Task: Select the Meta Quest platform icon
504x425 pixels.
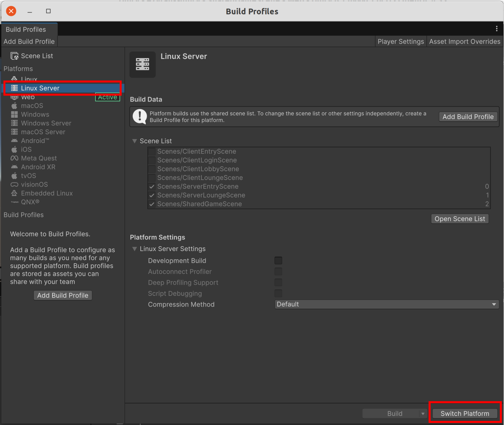Action: 14,158
